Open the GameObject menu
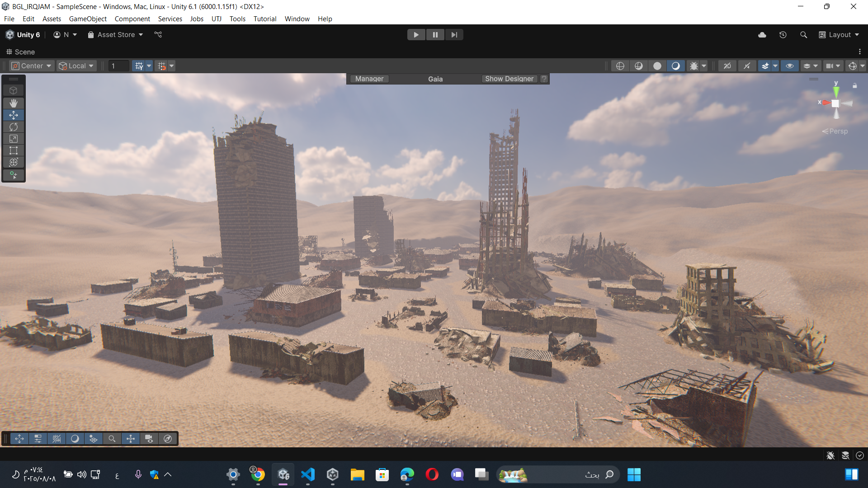Screen dimensions: 868x488 88,19
